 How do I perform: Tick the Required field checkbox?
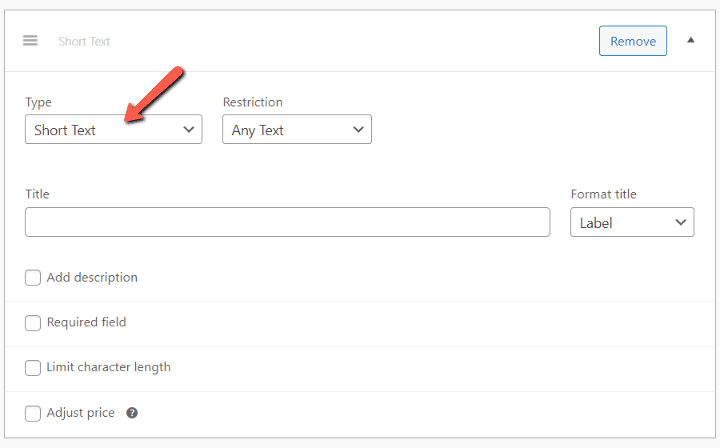[x=33, y=323]
